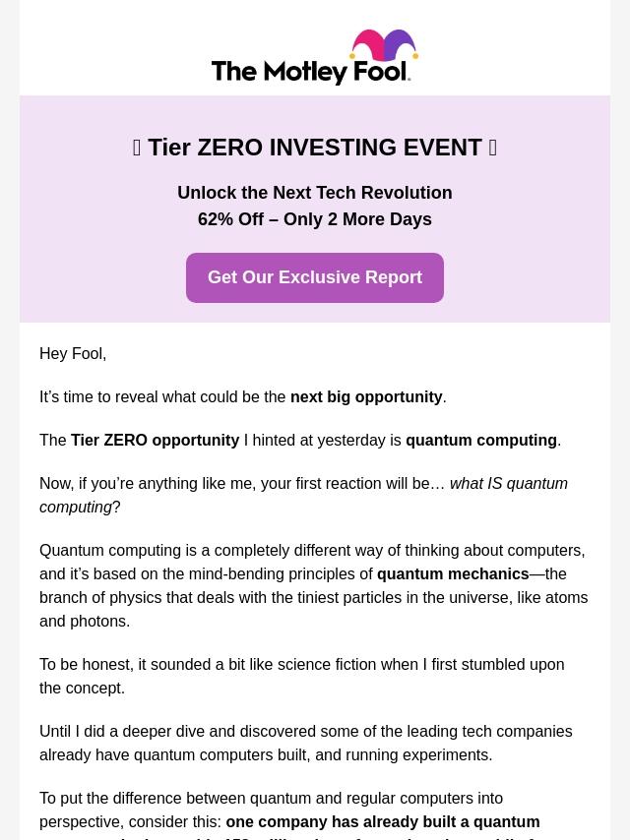Viewport: 630px width, 840px height.
Task: Click the paragraph starting Until I did a deeper dive
Action: click(x=305, y=743)
